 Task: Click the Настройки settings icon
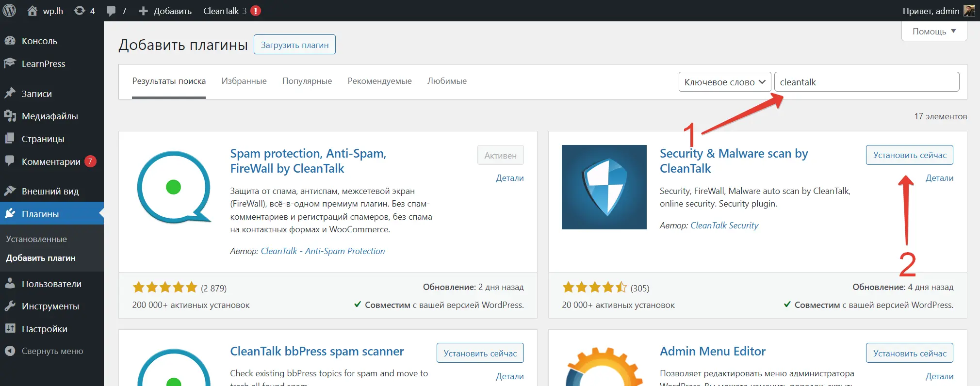(10, 328)
